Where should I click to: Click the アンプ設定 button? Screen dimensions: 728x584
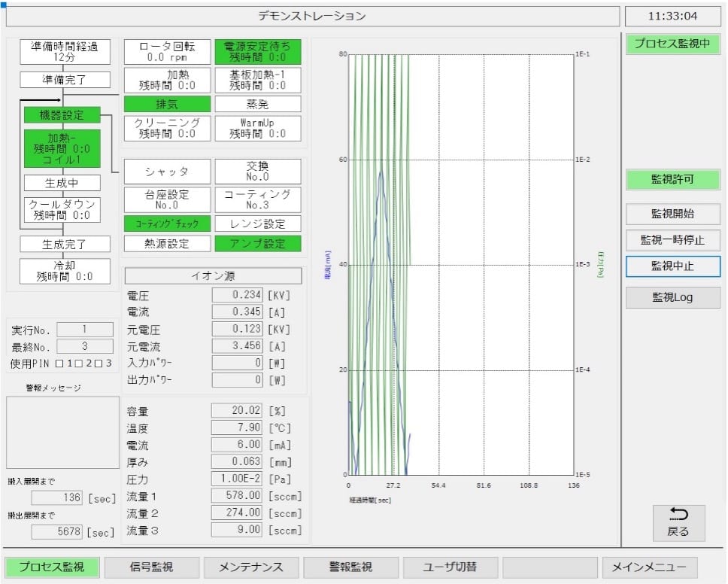click(258, 244)
